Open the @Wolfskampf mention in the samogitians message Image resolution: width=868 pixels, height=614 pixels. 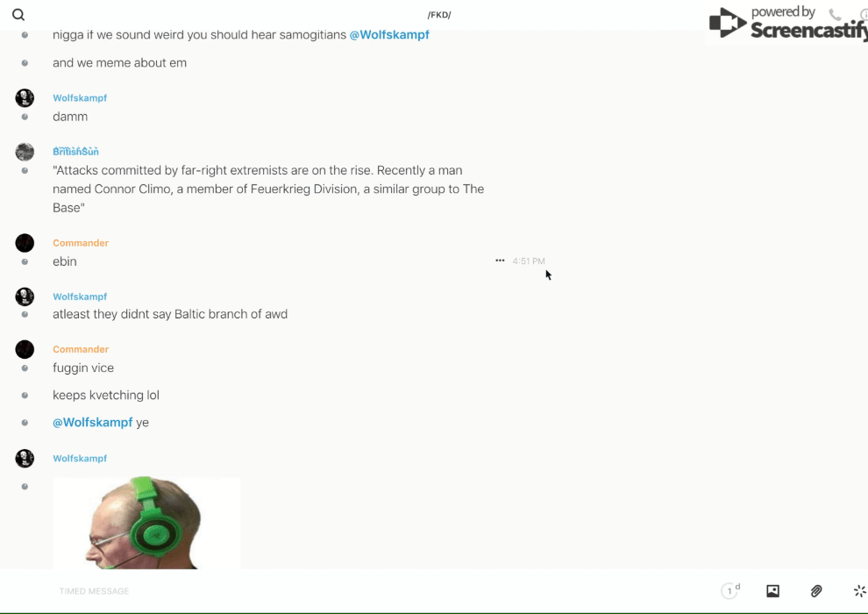389,35
